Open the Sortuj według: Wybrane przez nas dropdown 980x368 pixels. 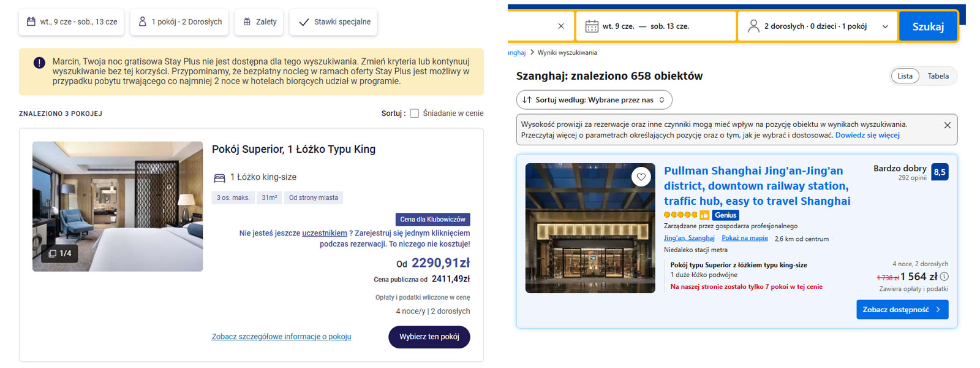(594, 100)
